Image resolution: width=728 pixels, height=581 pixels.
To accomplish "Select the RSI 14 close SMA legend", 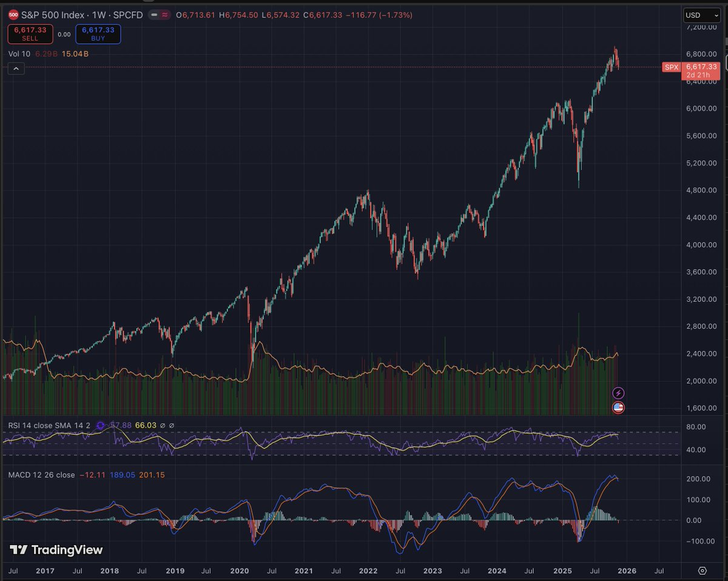I will click(49, 426).
